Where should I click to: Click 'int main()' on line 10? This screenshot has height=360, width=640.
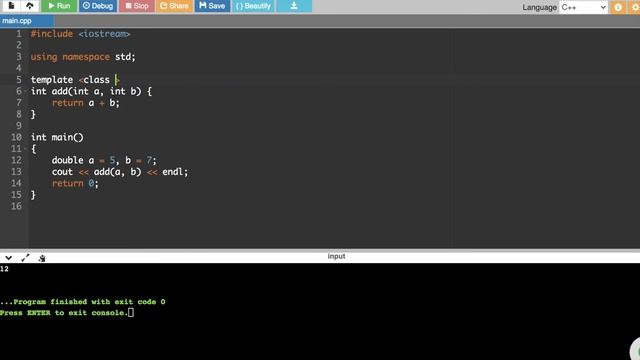(x=57, y=137)
